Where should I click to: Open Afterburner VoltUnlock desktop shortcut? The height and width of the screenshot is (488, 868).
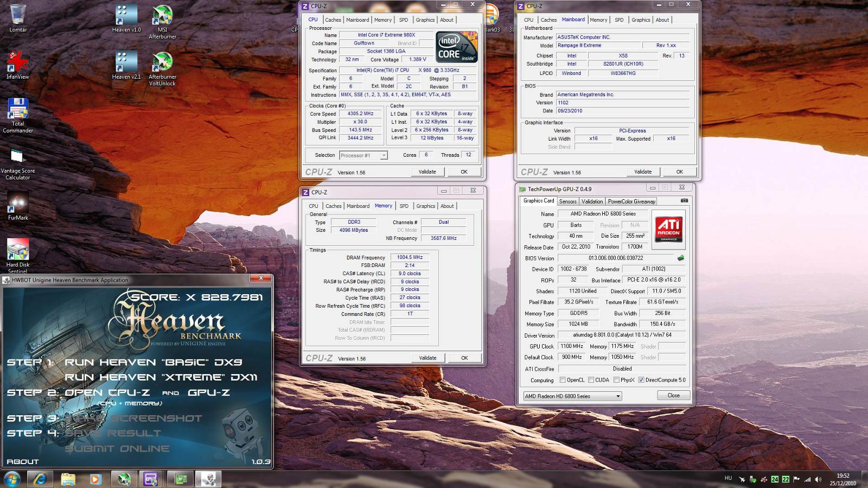[162, 68]
